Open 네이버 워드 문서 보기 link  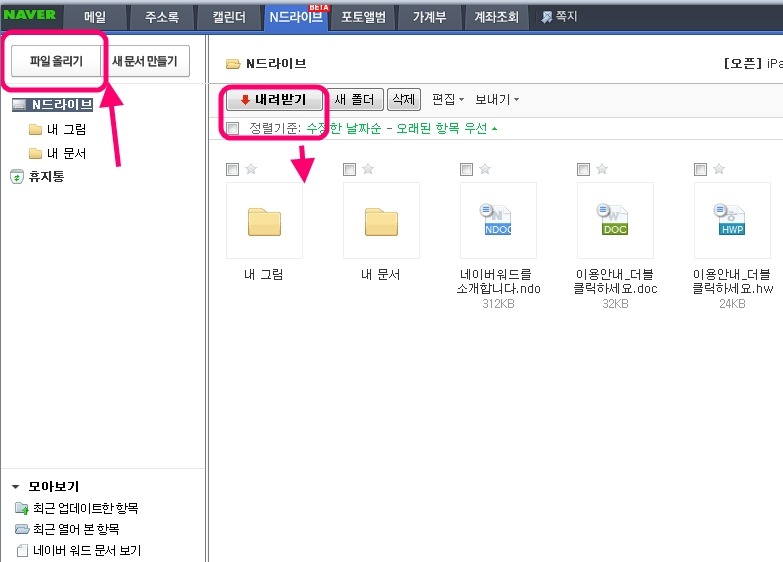[x=87, y=551]
